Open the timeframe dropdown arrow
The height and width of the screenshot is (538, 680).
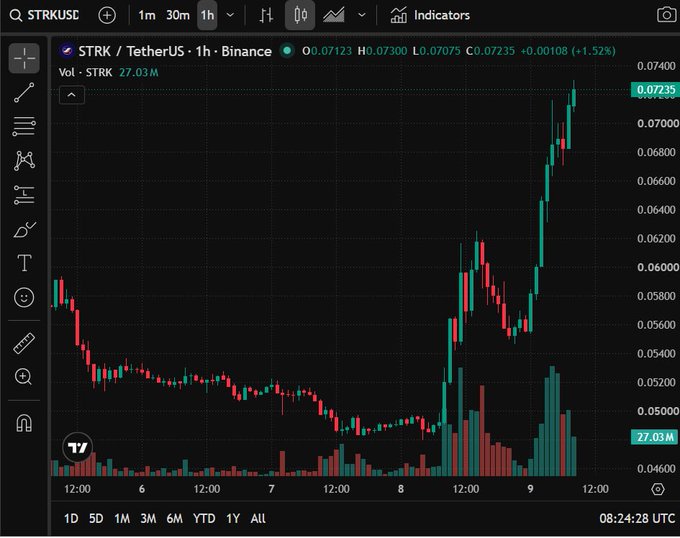[230, 16]
